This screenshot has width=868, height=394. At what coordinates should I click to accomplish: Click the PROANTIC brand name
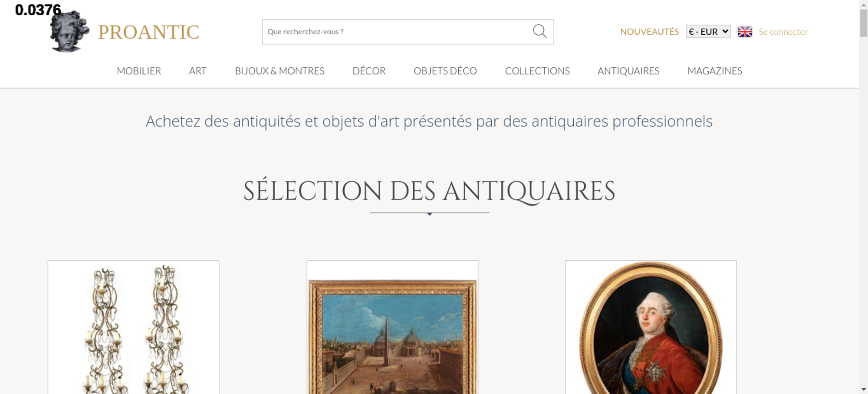click(x=148, y=32)
